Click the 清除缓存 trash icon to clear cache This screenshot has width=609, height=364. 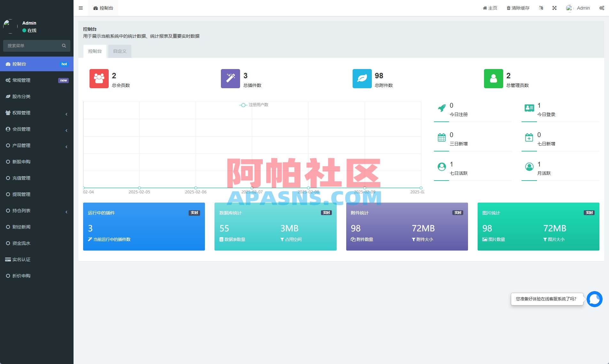pos(508,8)
